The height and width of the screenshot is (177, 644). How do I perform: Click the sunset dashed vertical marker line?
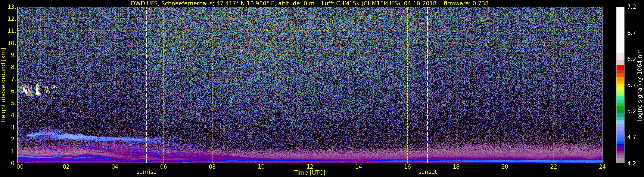coord(428,85)
